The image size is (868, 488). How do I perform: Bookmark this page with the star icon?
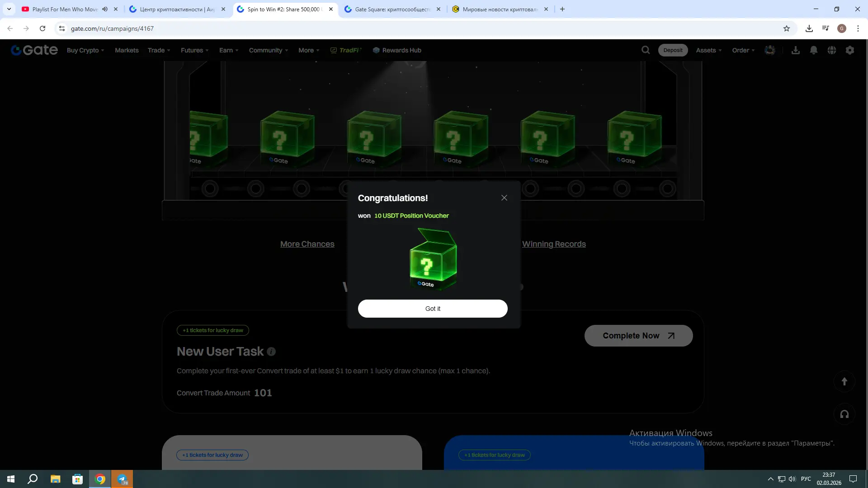click(787, 28)
